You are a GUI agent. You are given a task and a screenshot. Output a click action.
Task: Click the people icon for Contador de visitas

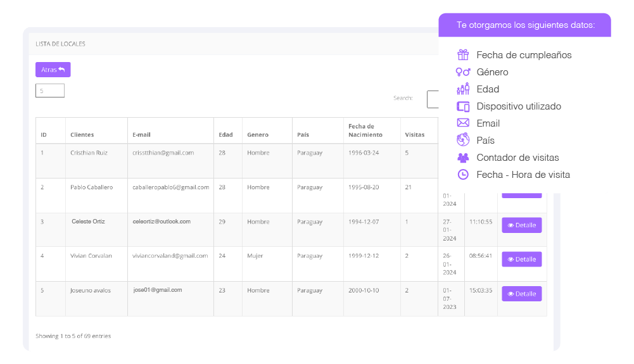click(463, 158)
